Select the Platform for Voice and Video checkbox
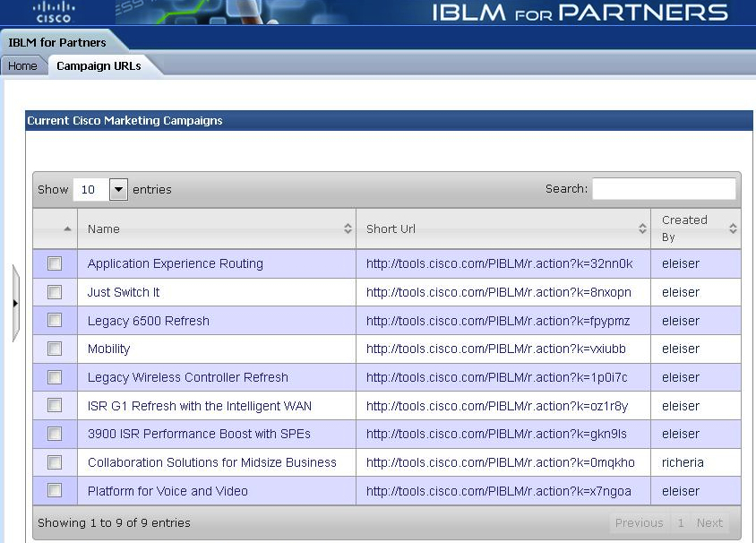 pos(54,491)
